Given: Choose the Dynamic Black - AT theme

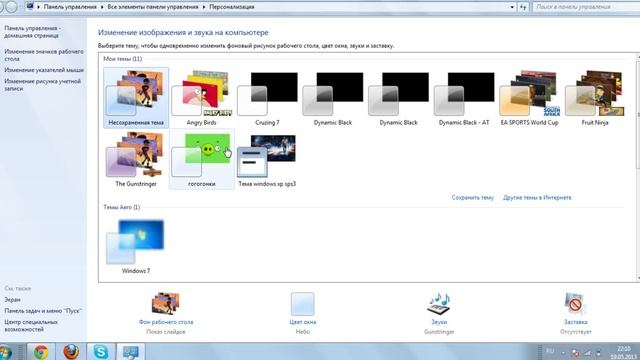Looking at the screenshot, I should pyautogui.click(x=464, y=98).
